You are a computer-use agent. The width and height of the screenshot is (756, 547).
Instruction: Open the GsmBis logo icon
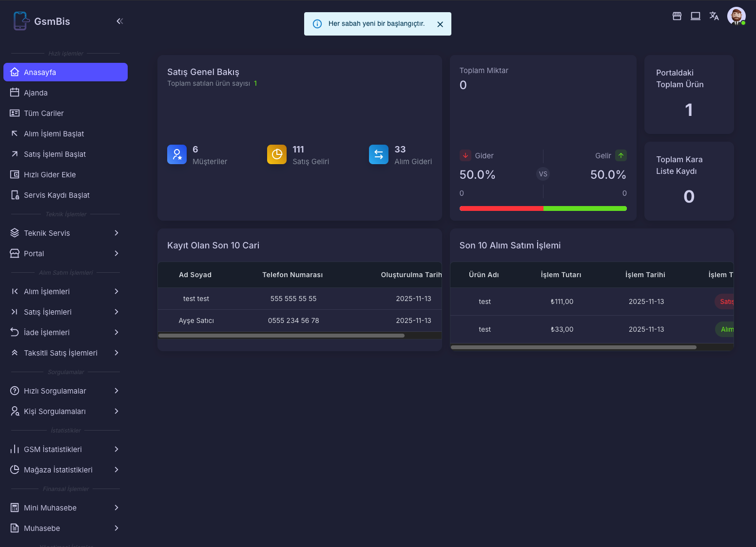click(x=21, y=21)
